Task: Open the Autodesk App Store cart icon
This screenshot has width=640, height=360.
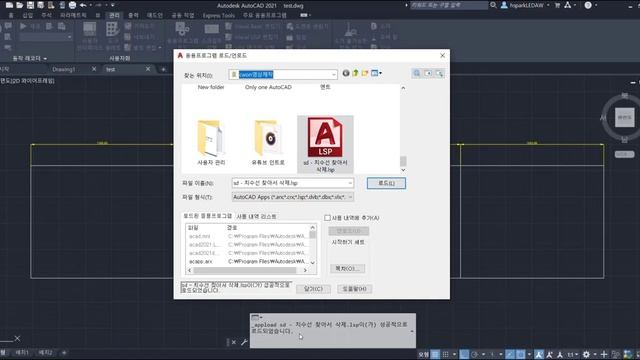Action: pos(557,5)
